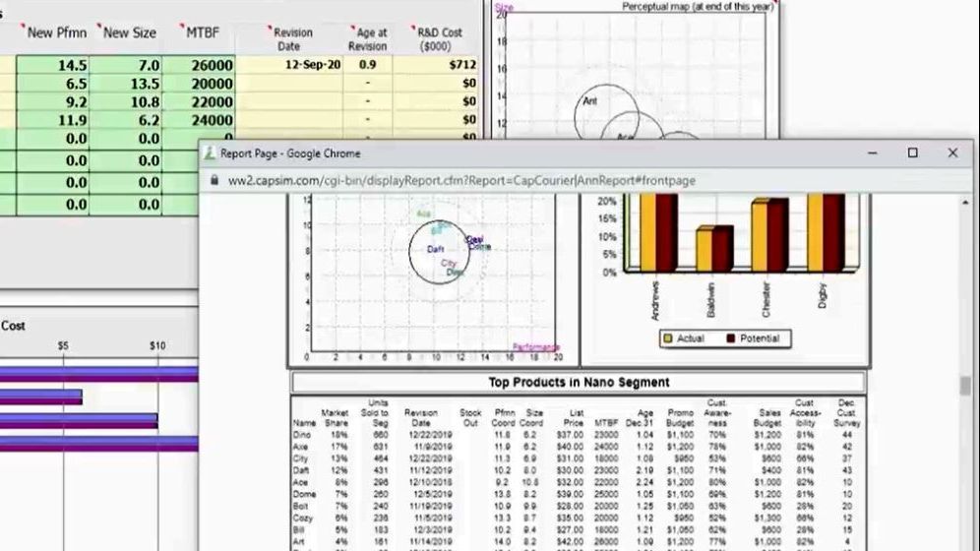This screenshot has width=980, height=551.
Task: Maximize the Report Page Chrome window
Action: 912,153
